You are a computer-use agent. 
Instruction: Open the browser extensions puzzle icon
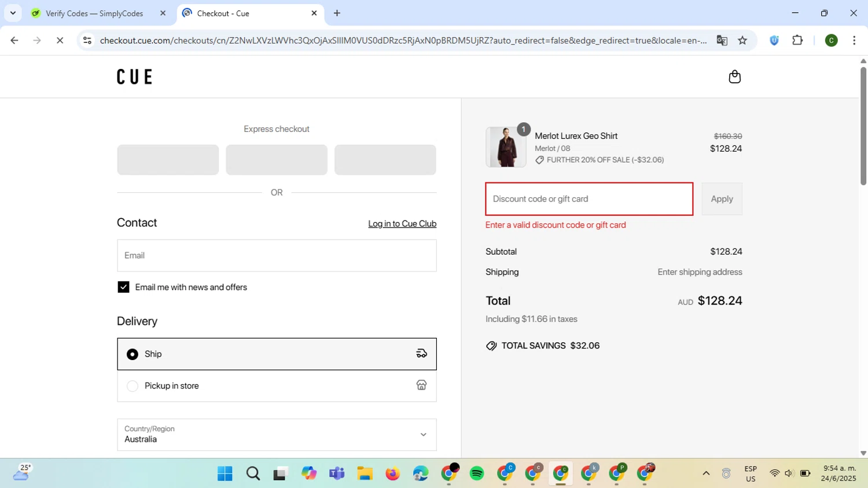pyautogui.click(x=797, y=41)
